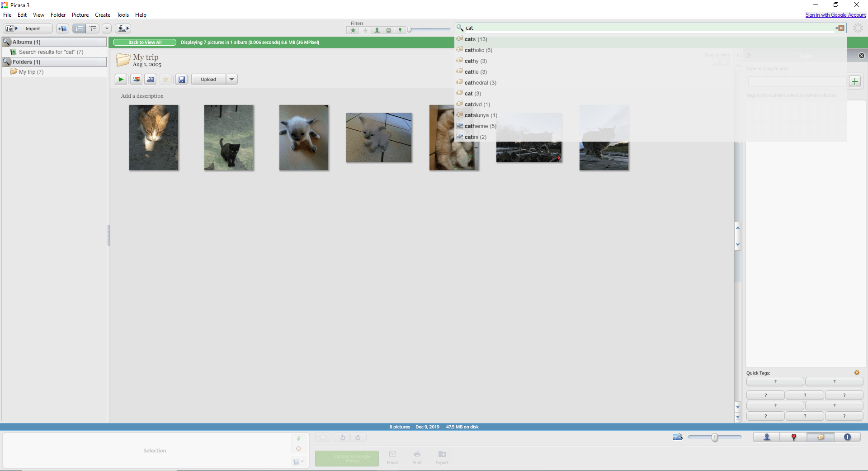The width and height of the screenshot is (868, 471).
Task: Jump to bottom with double-down arrow
Action: 738,417
